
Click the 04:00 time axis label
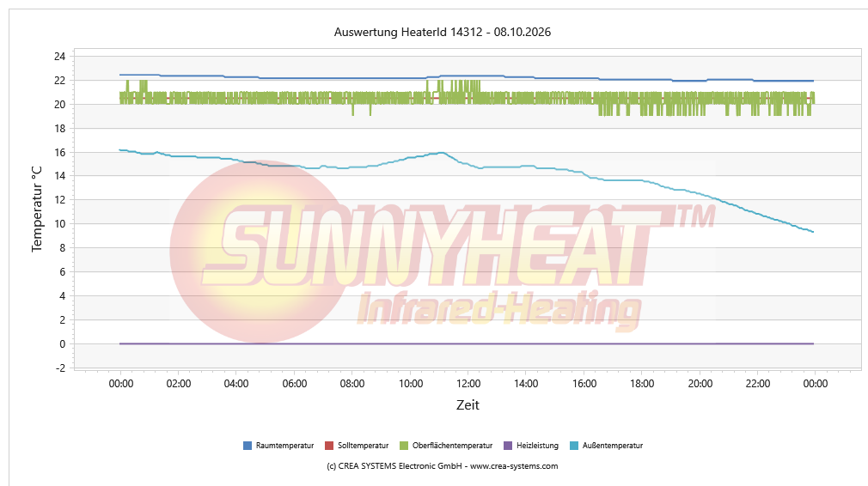point(236,384)
